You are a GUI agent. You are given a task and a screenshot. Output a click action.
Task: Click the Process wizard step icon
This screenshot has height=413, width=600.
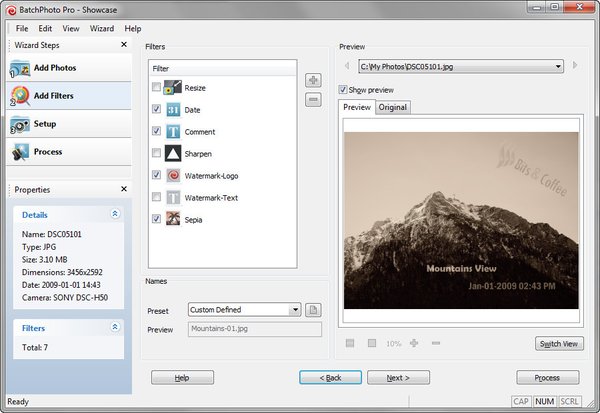coord(18,153)
